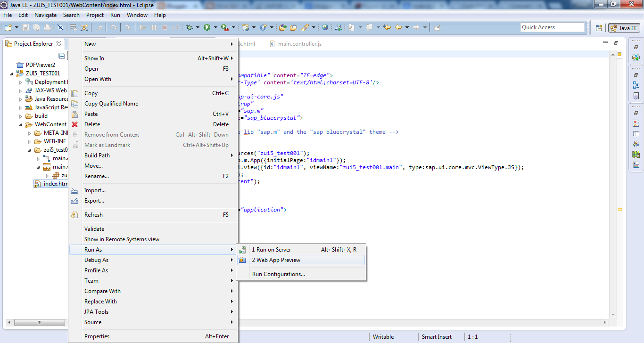644x343 pixels.
Task: Go to Last Edit Location arrow icon
Action: pyautogui.click(x=387, y=28)
